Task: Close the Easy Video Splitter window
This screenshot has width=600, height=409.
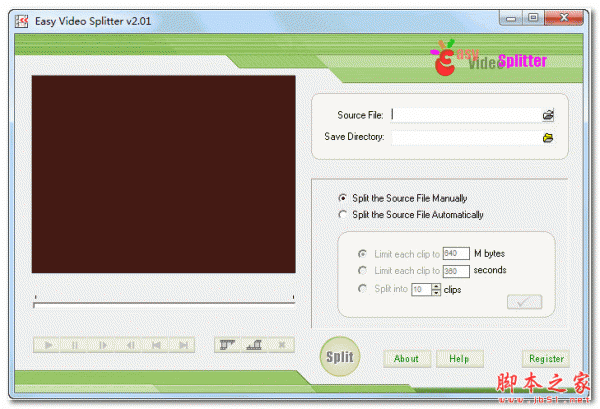Action: point(564,18)
